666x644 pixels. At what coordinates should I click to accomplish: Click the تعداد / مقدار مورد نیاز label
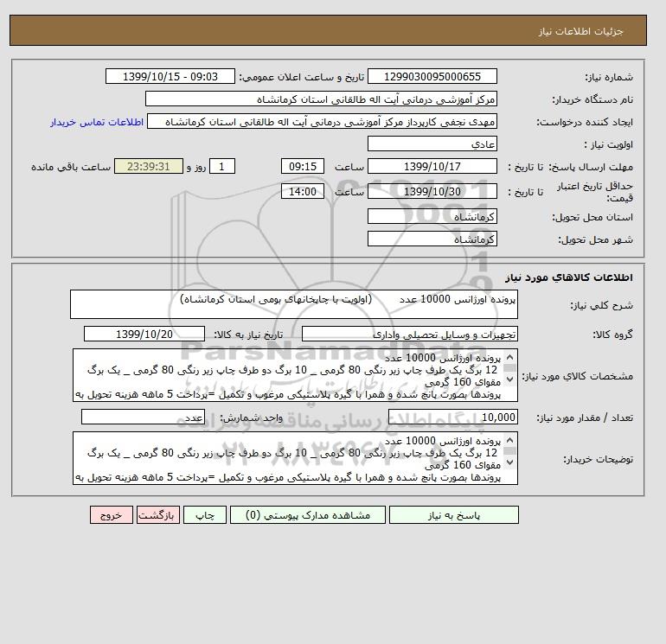point(585,418)
